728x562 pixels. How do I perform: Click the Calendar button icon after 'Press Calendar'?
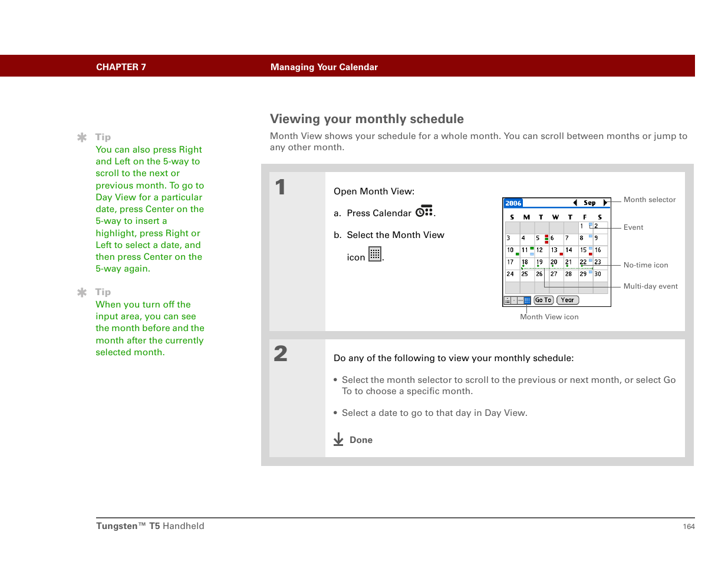[424, 211]
